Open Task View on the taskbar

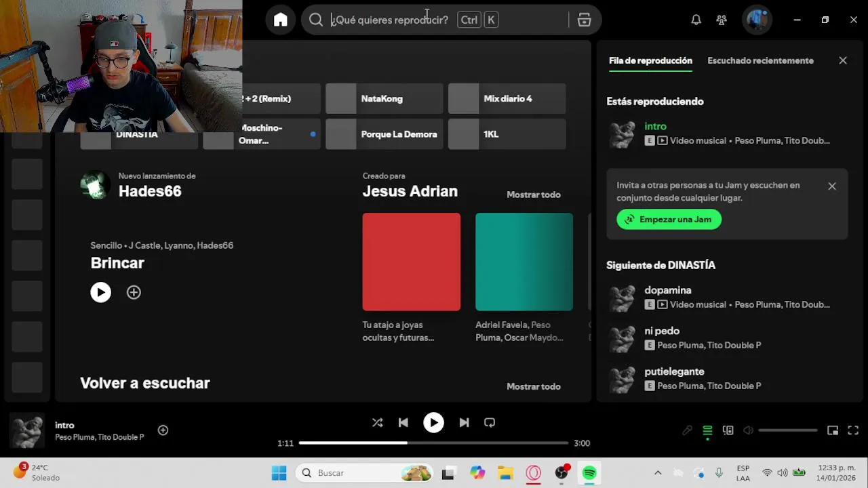pos(448,473)
